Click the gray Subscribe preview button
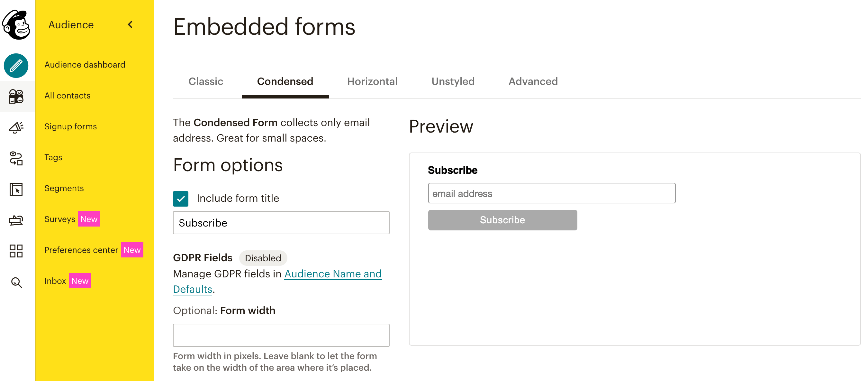 click(502, 220)
